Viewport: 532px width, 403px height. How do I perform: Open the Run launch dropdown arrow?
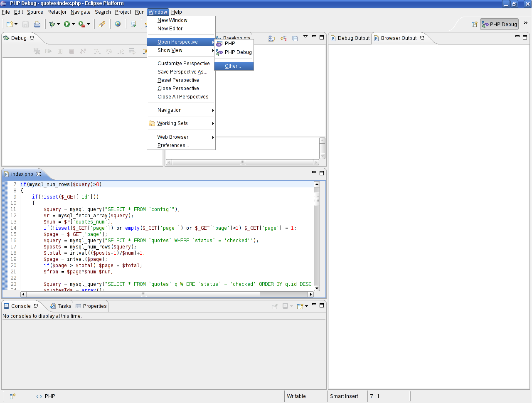pos(73,24)
